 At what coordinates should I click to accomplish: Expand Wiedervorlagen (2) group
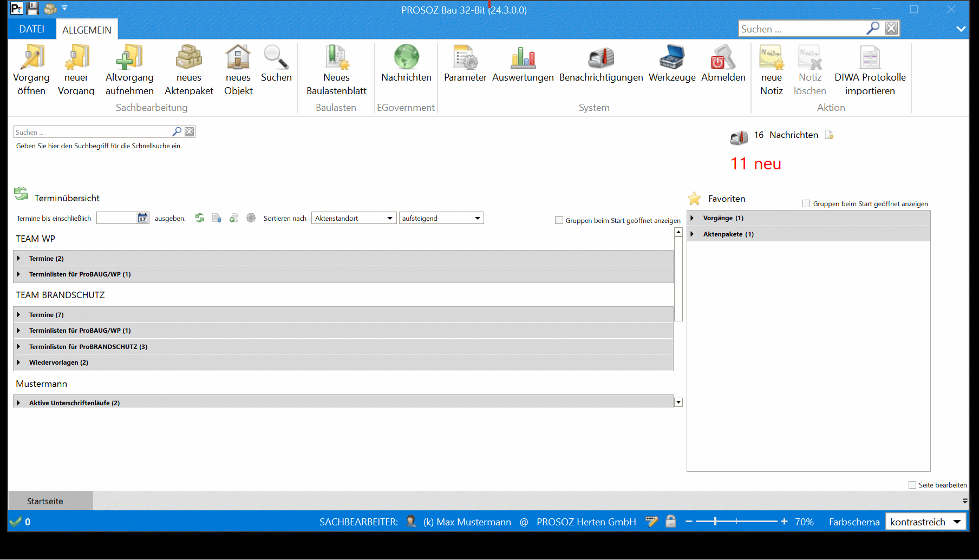pos(18,363)
